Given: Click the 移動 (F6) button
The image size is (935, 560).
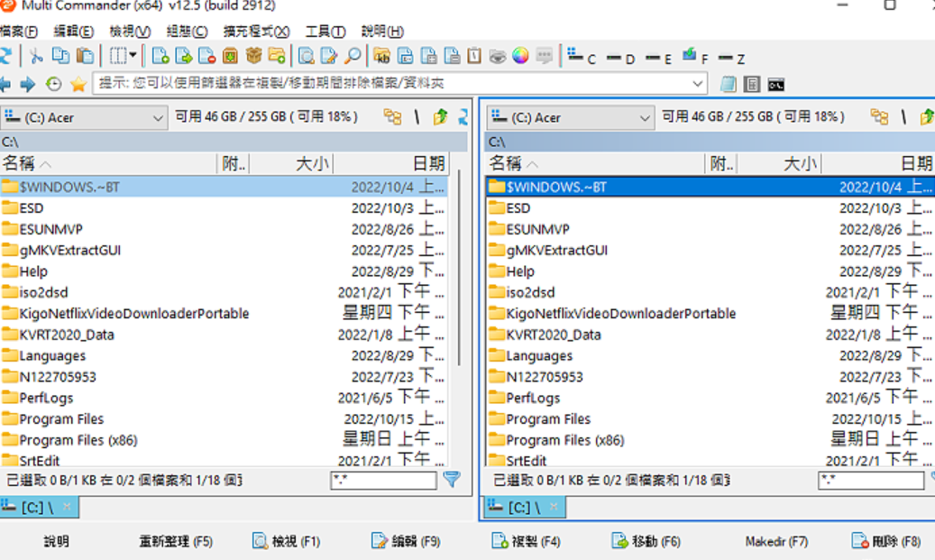Looking at the screenshot, I should coord(646,541).
